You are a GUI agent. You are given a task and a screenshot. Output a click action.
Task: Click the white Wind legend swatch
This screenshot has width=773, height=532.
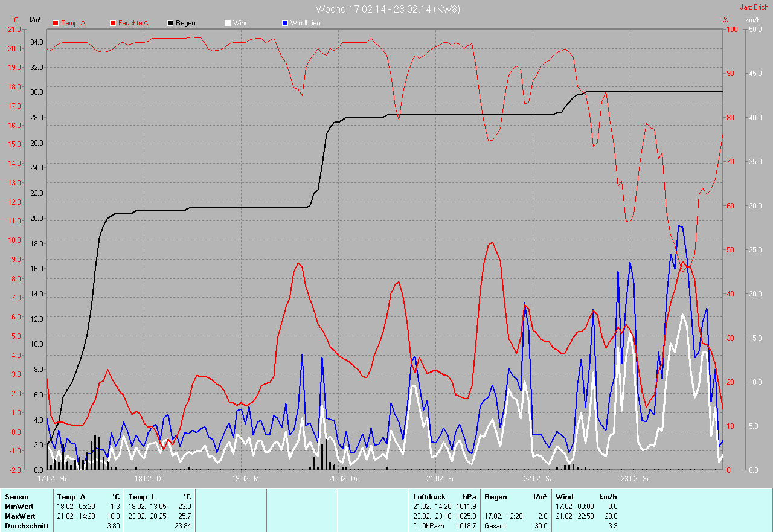[228, 23]
